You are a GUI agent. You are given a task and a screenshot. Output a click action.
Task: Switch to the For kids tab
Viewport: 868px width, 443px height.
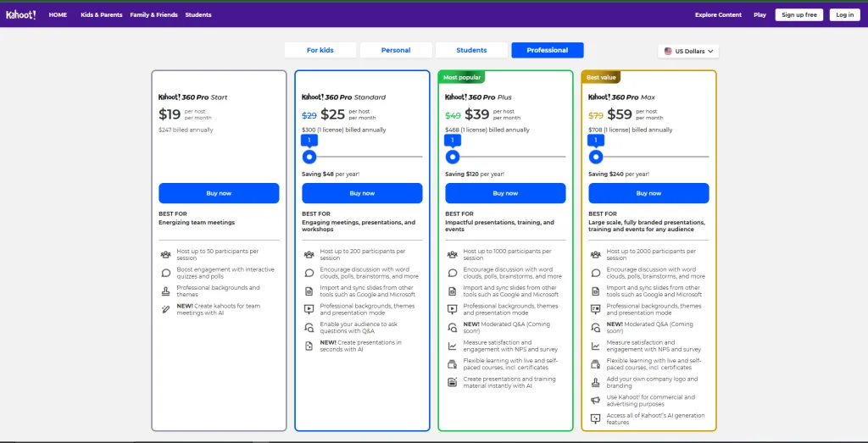coord(320,50)
